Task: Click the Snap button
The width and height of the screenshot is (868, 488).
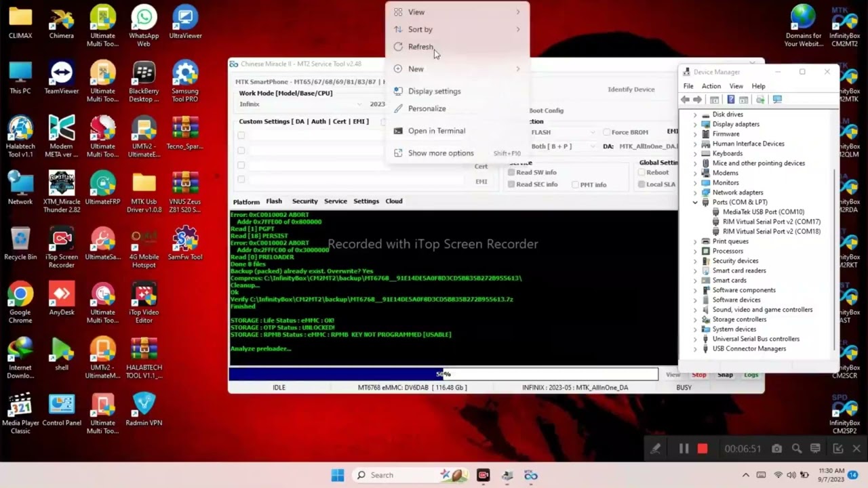Action: (725, 375)
